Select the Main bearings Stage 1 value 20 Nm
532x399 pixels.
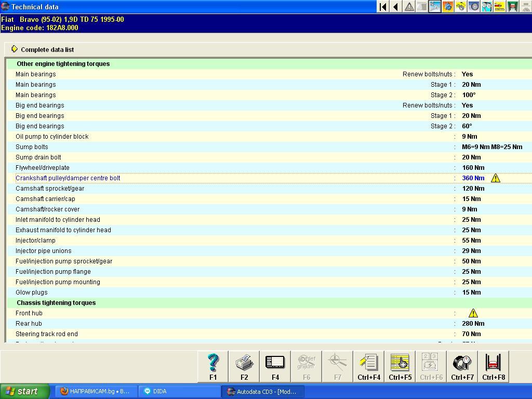tap(471, 85)
